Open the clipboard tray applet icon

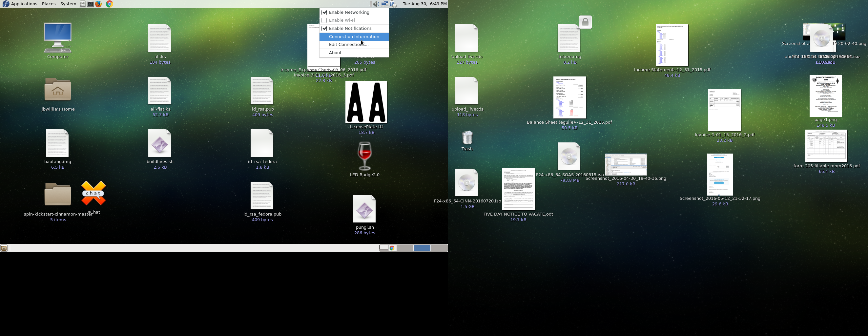(393, 4)
